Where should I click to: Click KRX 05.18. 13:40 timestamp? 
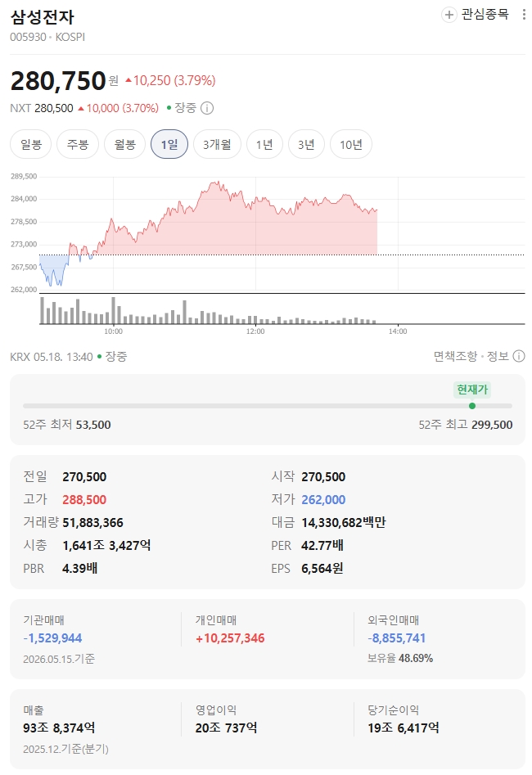pos(52,356)
